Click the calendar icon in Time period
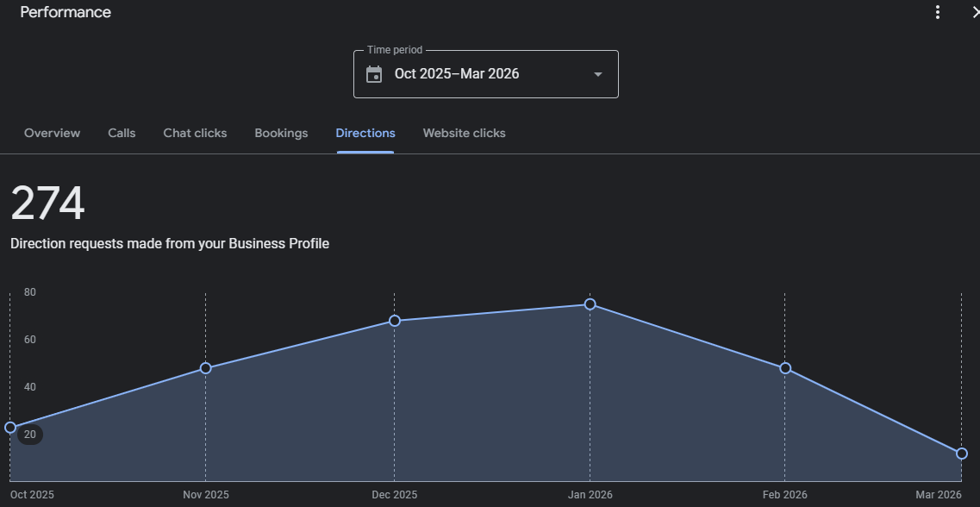This screenshot has height=507, width=980. tap(374, 74)
